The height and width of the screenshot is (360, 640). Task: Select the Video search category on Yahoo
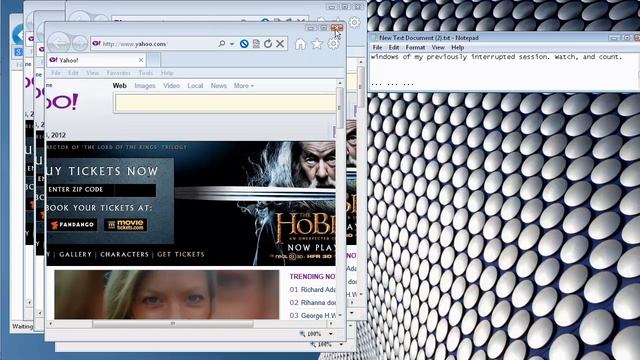[x=171, y=86]
